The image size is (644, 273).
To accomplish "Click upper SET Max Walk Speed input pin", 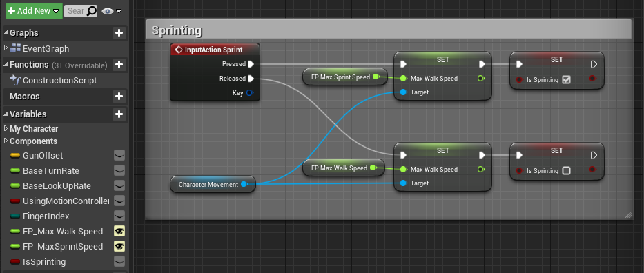I will 403,79.
